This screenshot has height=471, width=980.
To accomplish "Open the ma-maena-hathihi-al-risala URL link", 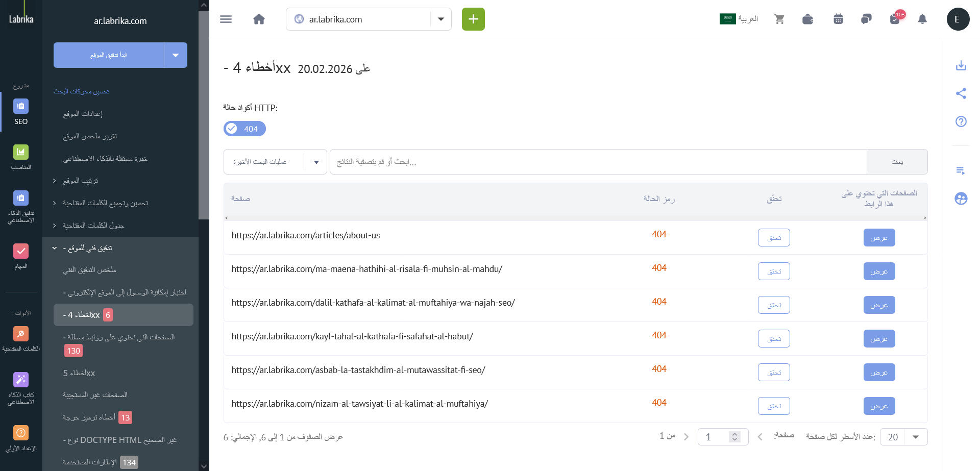I will tap(366, 269).
